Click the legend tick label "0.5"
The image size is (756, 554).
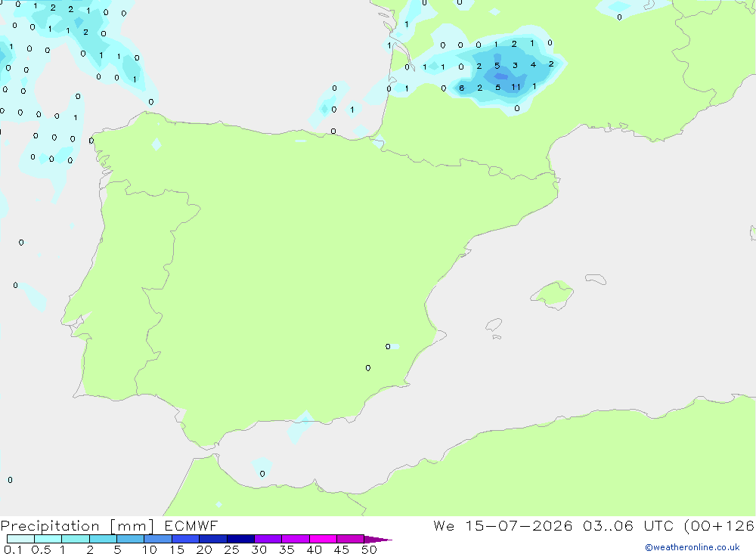click(41, 549)
